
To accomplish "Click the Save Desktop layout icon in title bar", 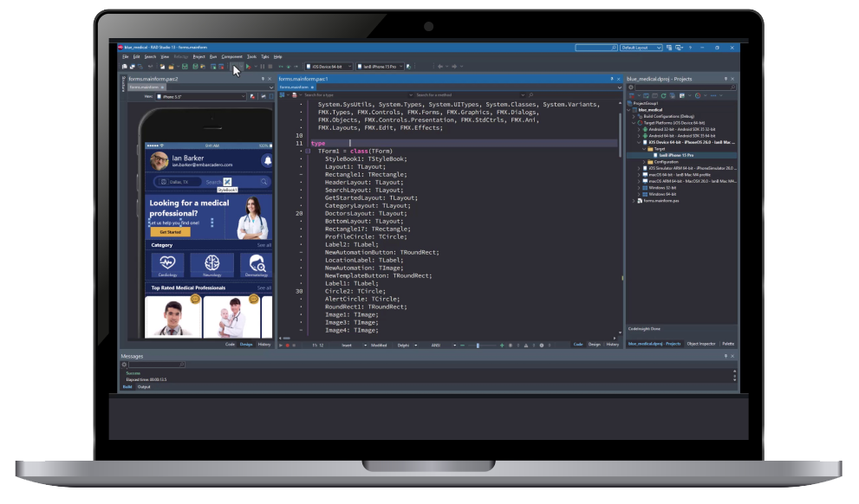I will click(669, 48).
